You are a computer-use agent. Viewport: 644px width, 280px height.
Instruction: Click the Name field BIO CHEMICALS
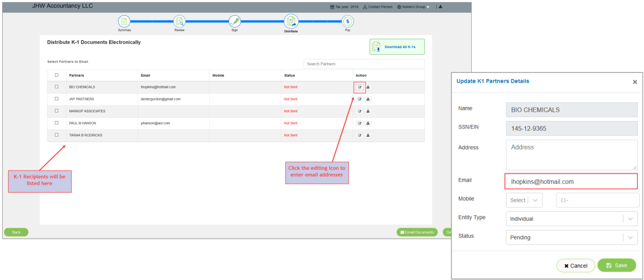point(572,110)
